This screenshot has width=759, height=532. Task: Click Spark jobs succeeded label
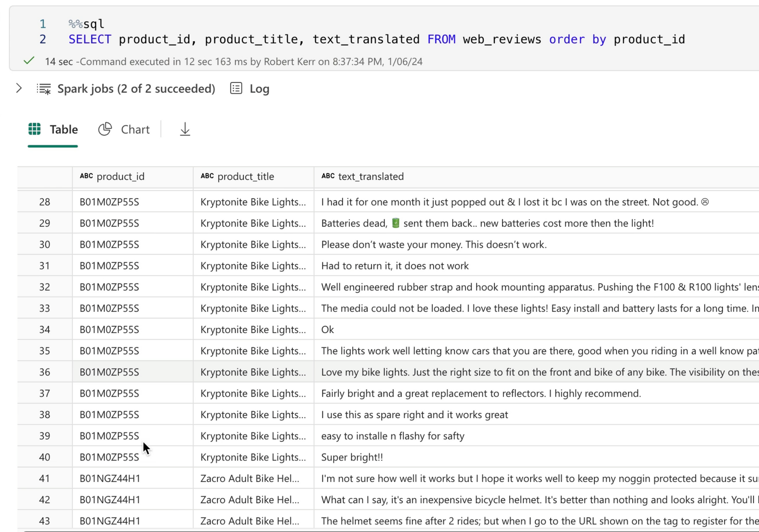click(x=136, y=89)
